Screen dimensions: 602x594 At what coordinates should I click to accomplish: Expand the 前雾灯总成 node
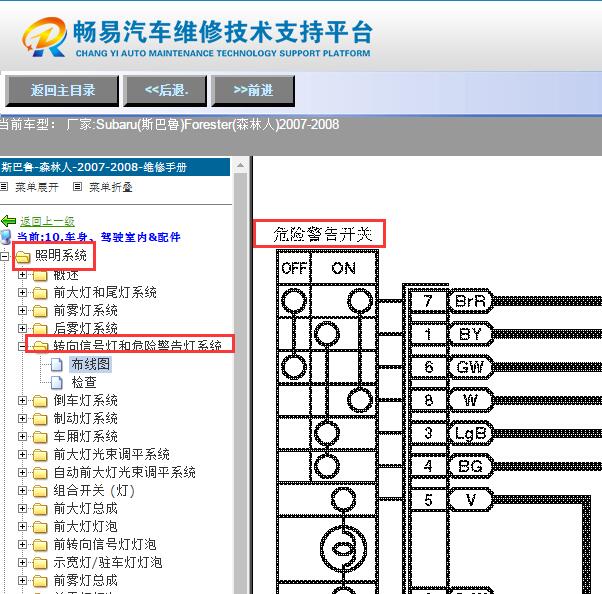point(22,580)
